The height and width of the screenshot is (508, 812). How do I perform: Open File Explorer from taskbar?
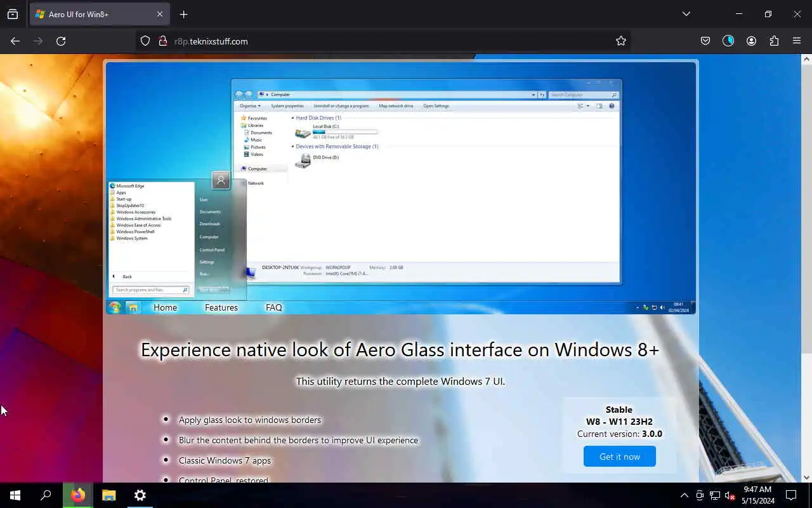coord(109,495)
